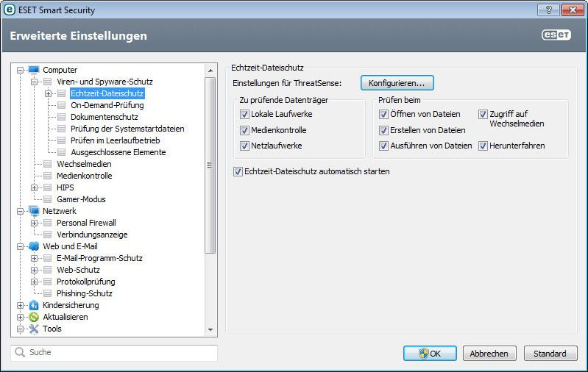Viewport: 588px width, 372px height.
Task: Collapse the Computer tree node
Action: (x=21, y=70)
